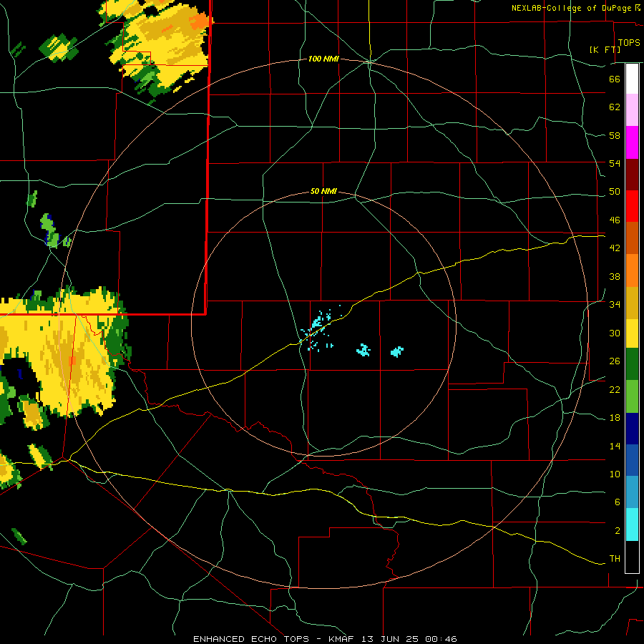Click the gold 38 kft legend swatch
The width and height of the screenshot is (644, 644).
pos(632,302)
